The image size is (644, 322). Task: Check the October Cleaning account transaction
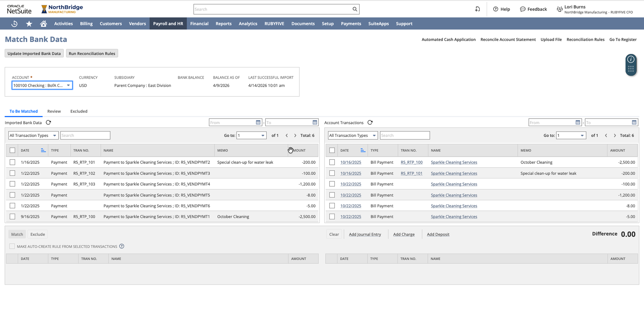[x=332, y=162]
